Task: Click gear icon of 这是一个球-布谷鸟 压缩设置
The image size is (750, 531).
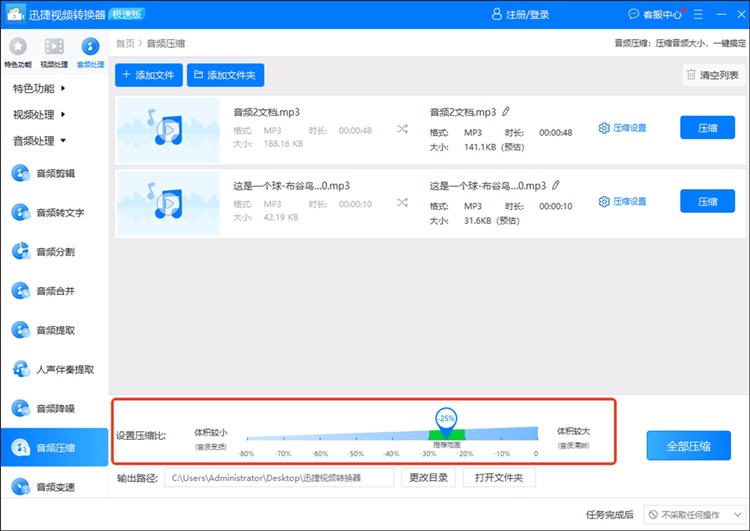Action: pos(604,202)
